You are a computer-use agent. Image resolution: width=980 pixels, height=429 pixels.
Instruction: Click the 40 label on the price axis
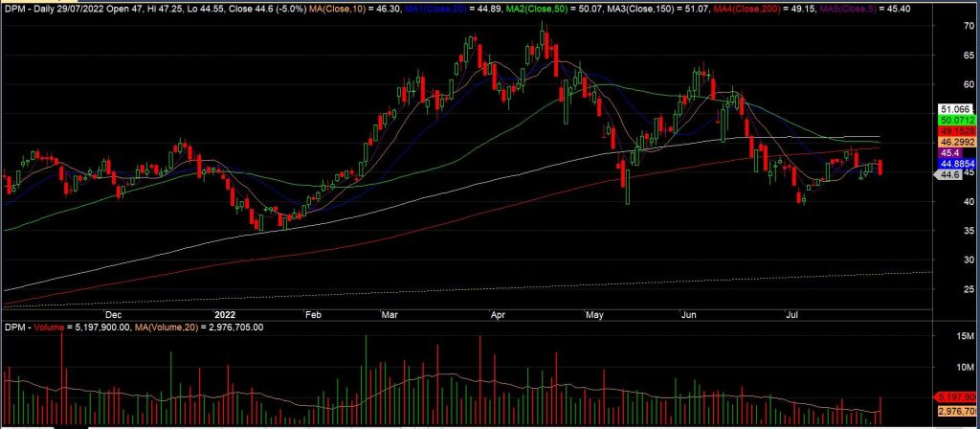(x=969, y=201)
